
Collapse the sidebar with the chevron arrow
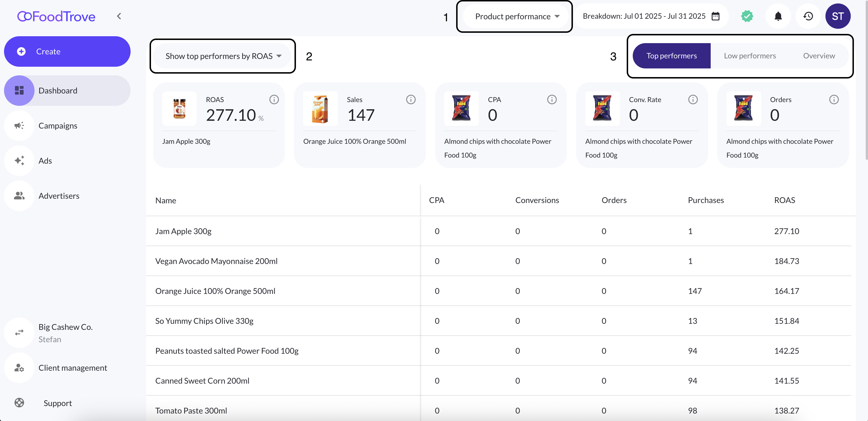(x=119, y=16)
